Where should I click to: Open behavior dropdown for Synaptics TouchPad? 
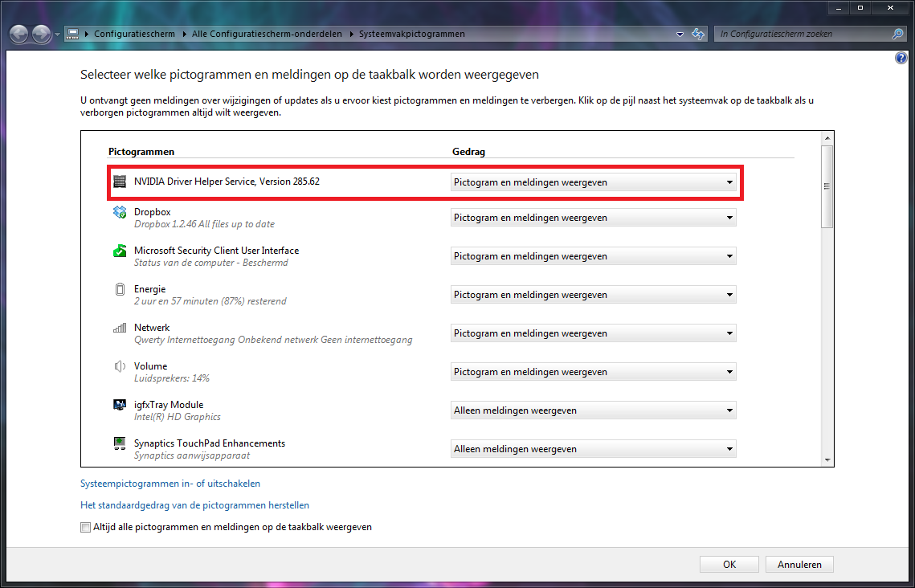(593, 448)
